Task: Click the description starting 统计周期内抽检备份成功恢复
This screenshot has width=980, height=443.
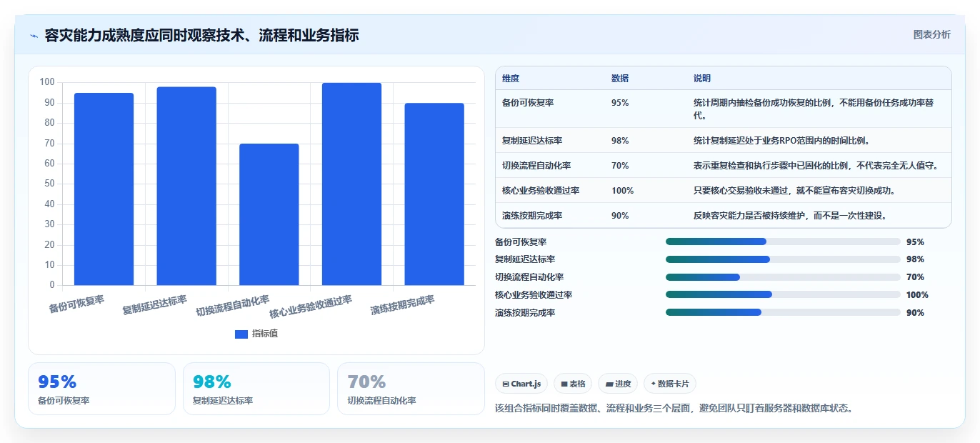Action: (814, 109)
